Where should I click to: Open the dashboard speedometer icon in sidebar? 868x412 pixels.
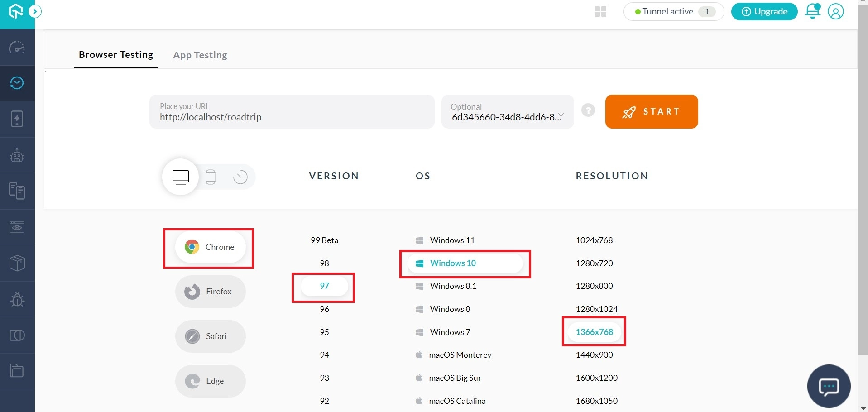[x=17, y=48]
